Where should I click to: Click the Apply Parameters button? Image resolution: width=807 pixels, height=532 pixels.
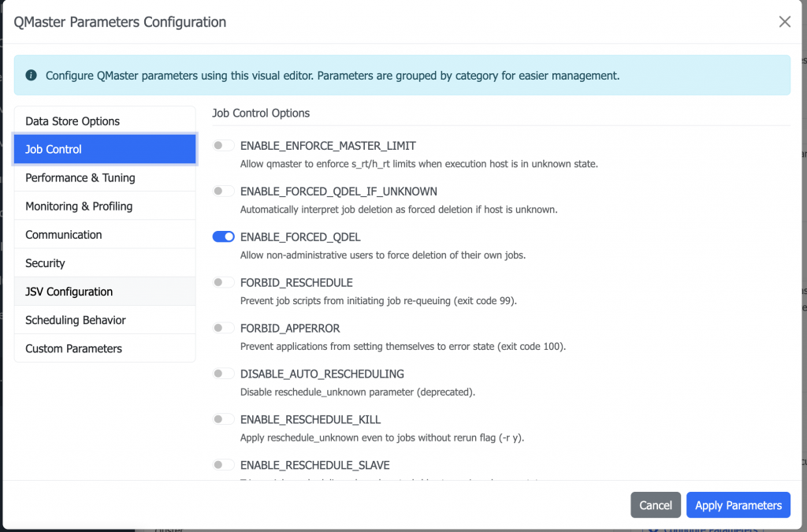click(738, 505)
